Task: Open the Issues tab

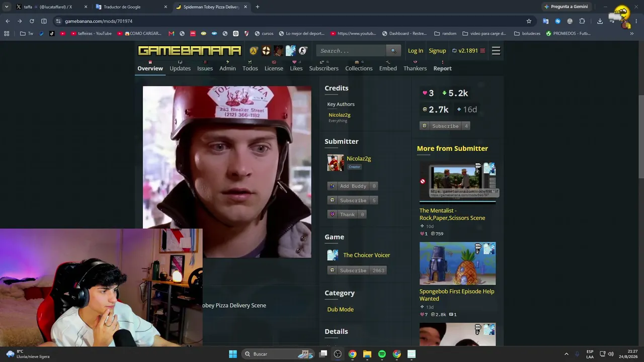Action: click(205, 68)
